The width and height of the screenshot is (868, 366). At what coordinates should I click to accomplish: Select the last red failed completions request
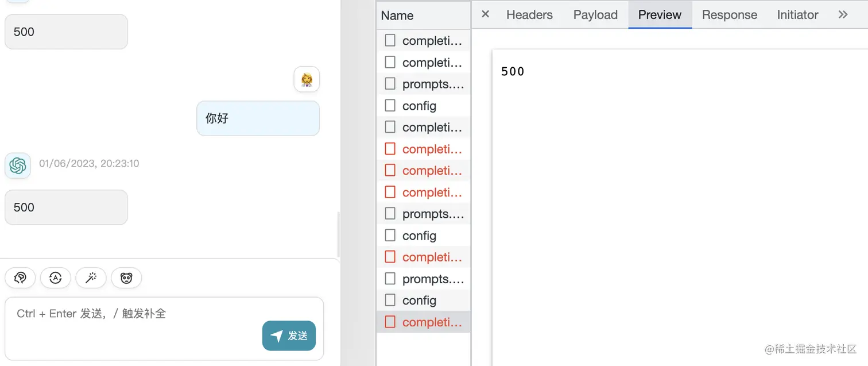[424, 322]
